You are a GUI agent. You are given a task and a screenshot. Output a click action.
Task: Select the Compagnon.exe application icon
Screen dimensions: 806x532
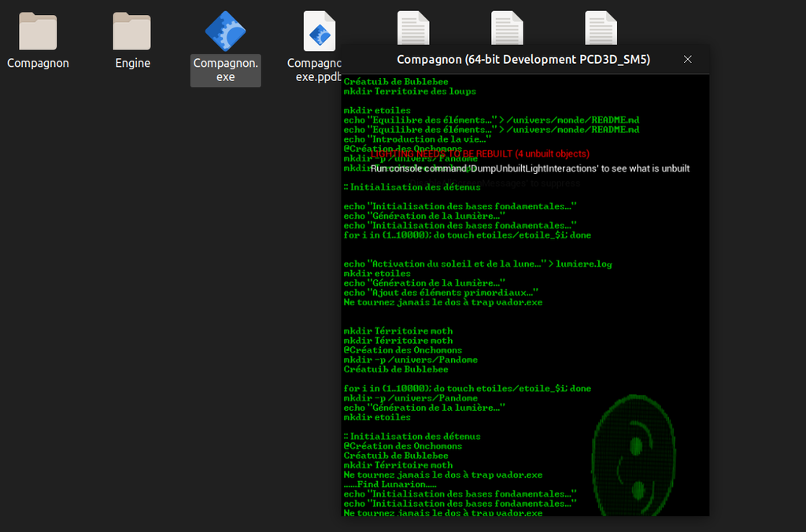(x=225, y=31)
